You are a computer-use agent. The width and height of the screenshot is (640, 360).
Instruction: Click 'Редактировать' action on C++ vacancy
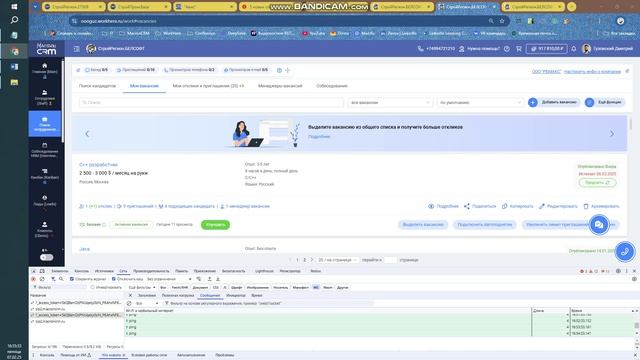pyautogui.click(x=558, y=206)
